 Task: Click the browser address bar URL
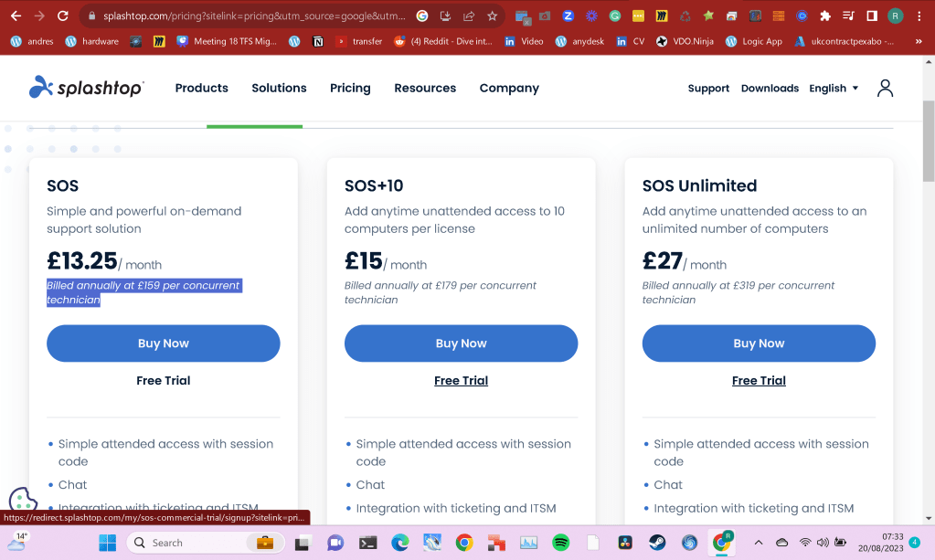[x=254, y=16]
